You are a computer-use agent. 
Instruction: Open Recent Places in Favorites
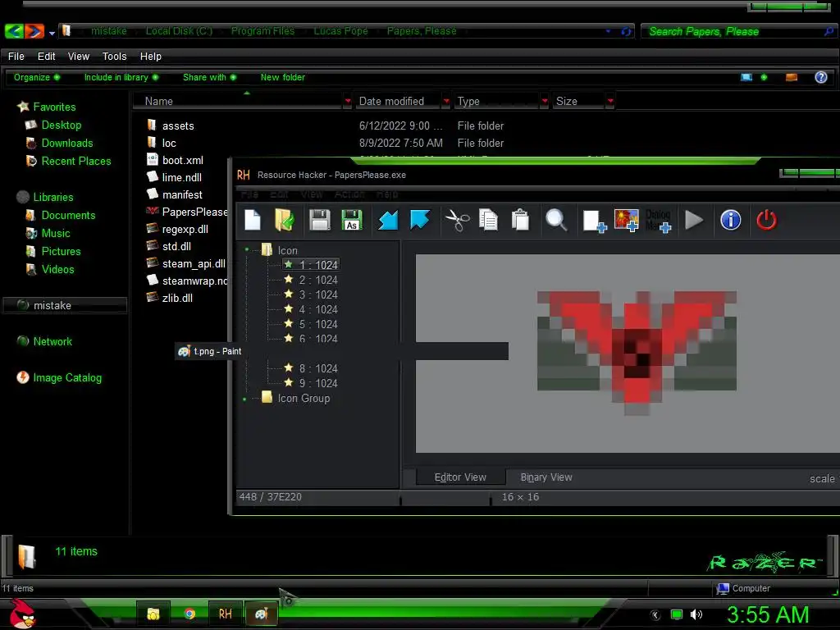pos(69,161)
